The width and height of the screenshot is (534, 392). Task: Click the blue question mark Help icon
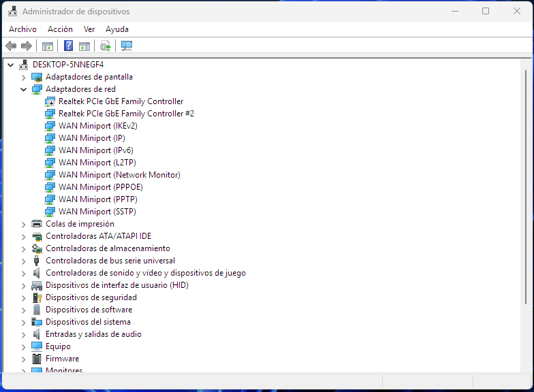point(68,46)
